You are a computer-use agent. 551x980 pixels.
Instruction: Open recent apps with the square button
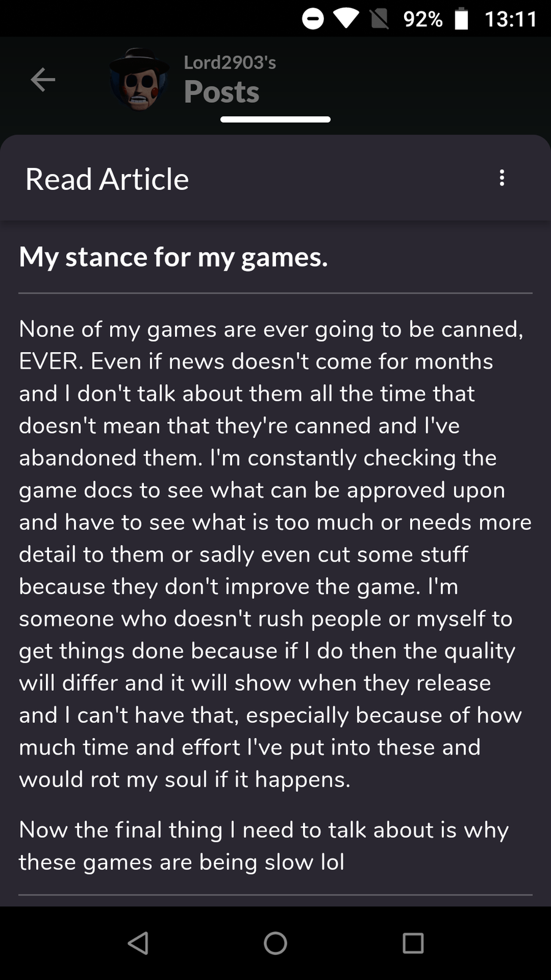click(413, 943)
